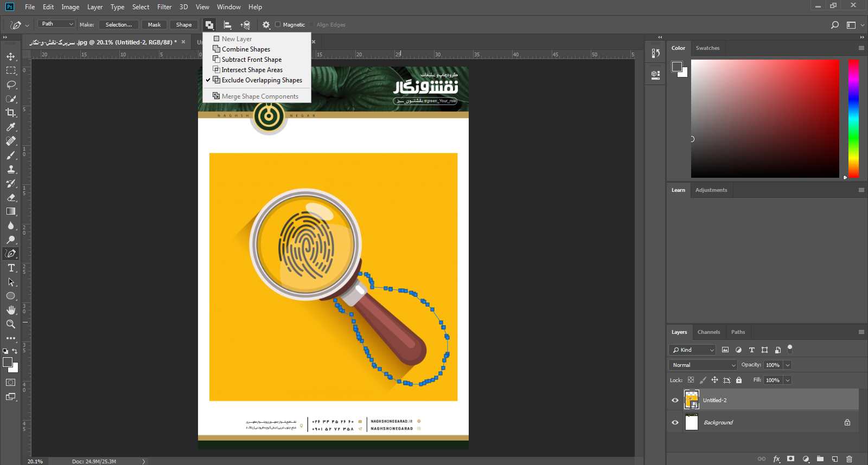The image size is (868, 465).
Task: Select the Gradient tool
Action: click(x=11, y=211)
